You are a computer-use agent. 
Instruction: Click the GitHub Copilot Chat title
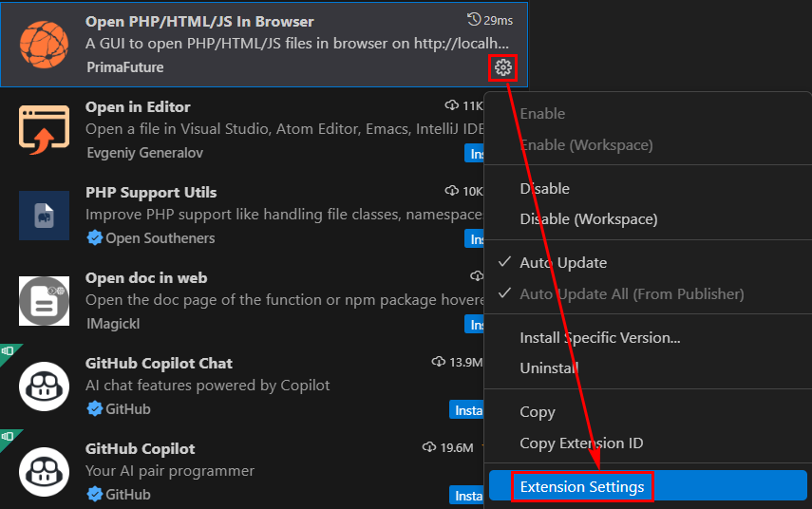[x=159, y=363]
